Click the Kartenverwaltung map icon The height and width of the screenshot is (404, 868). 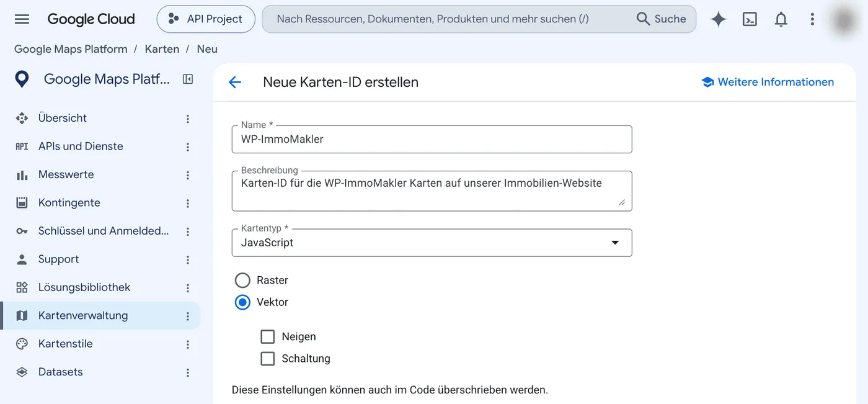click(22, 316)
